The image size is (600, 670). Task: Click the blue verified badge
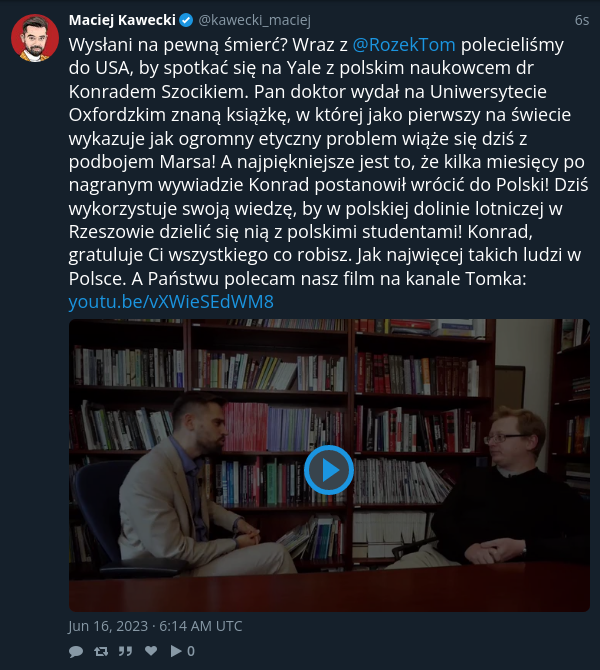(186, 20)
